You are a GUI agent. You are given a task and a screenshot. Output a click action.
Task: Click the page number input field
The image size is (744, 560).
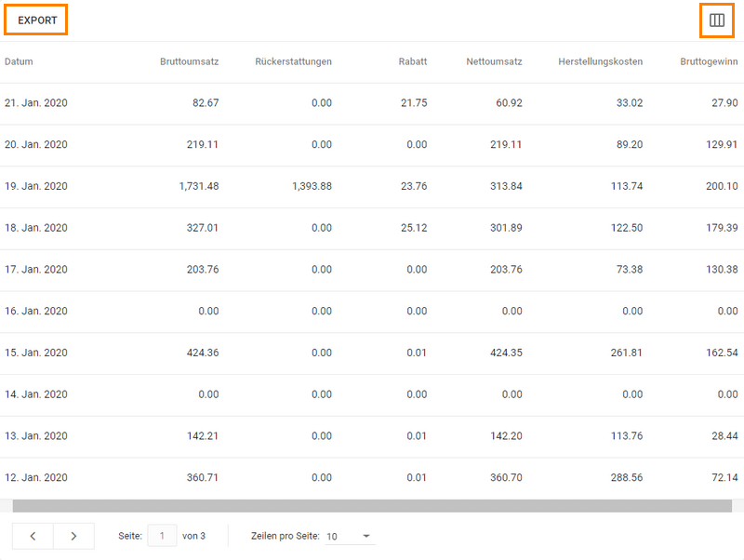click(x=162, y=536)
